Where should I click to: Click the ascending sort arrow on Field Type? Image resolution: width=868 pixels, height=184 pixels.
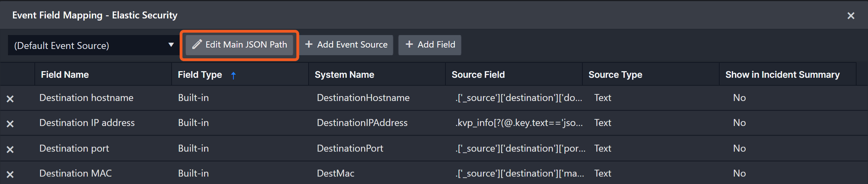pyautogui.click(x=234, y=75)
